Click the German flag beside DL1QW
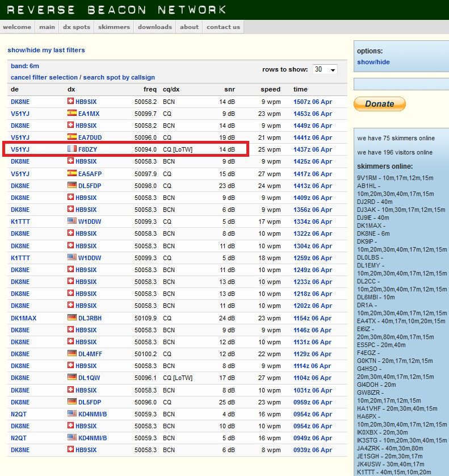 click(x=72, y=377)
